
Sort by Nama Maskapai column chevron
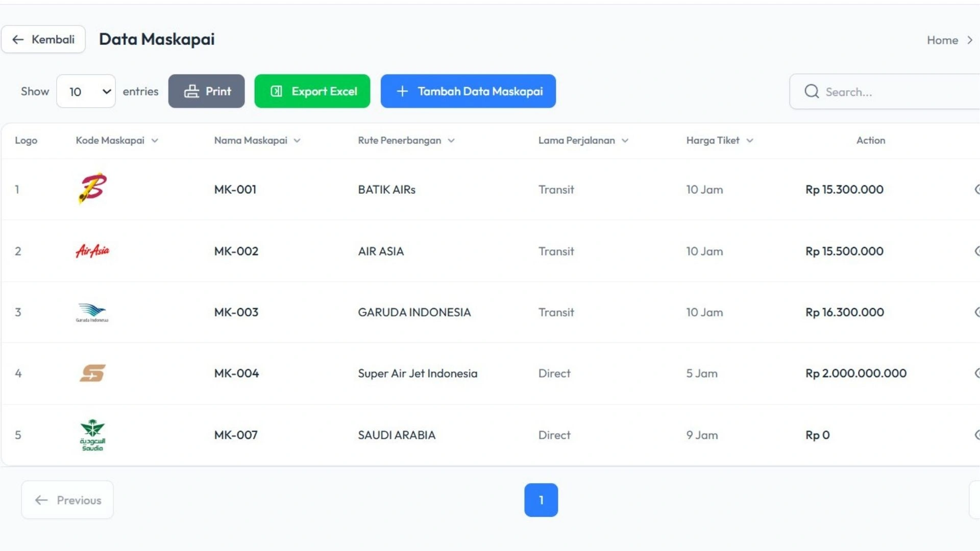297,140
